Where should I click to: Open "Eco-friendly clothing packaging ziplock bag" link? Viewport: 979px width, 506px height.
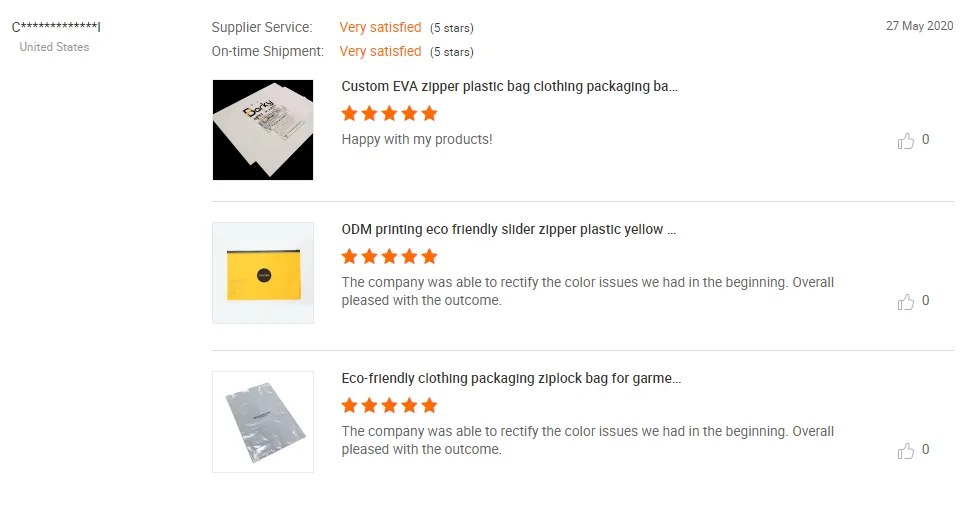(511, 379)
